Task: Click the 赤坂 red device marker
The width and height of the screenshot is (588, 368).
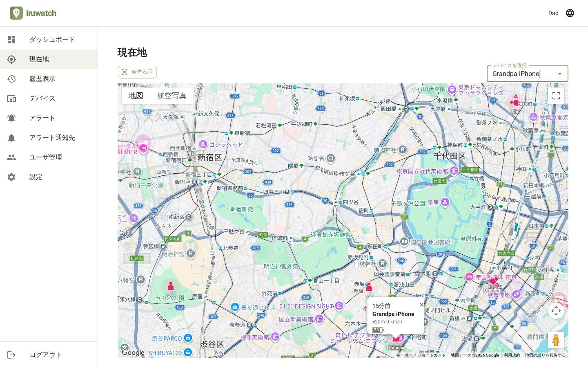Action: click(369, 286)
